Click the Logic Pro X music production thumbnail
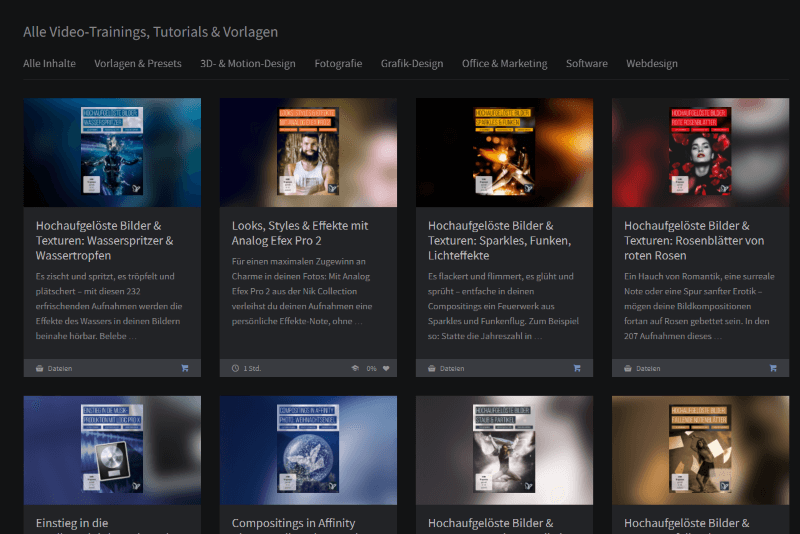Viewport: 800px width, 534px height. pyautogui.click(x=112, y=450)
